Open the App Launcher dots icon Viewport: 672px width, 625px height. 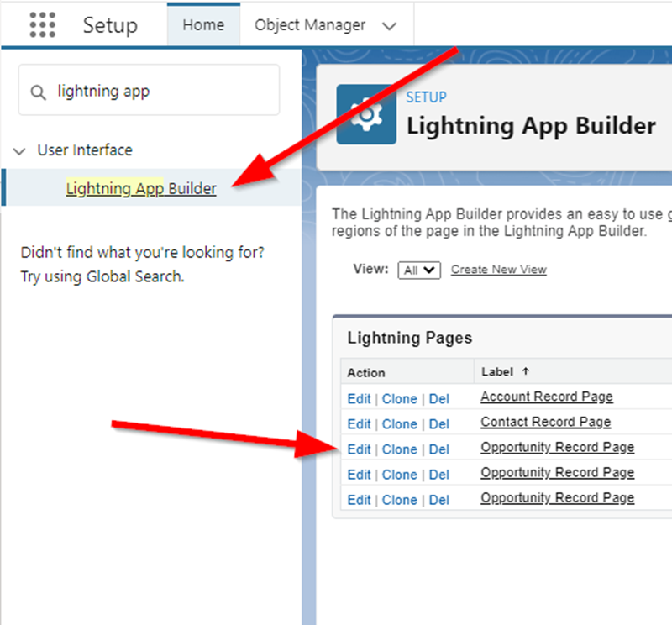coord(43,25)
